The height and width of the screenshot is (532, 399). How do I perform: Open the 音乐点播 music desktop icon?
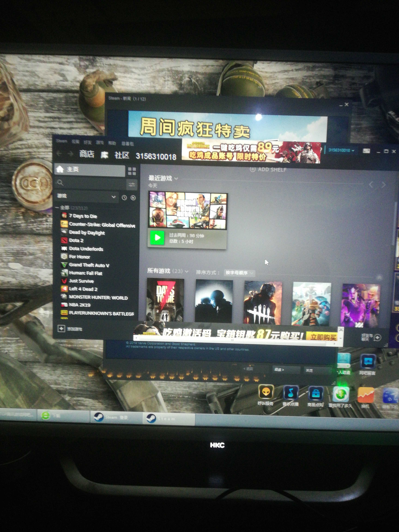(291, 393)
